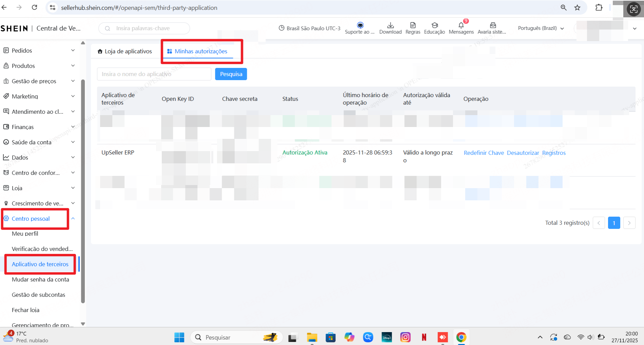Open the Avaria sistema icon
The height and width of the screenshot is (345, 644).
pos(493,25)
